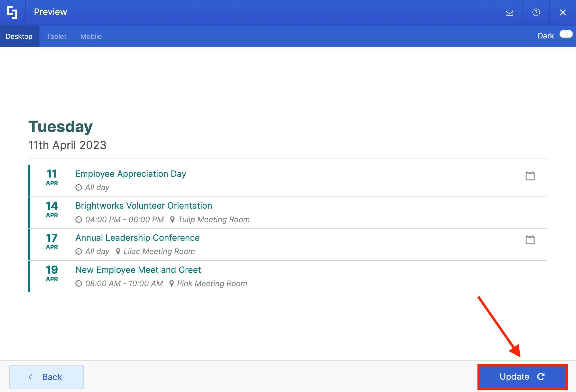Click the Preview title text

(50, 12)
